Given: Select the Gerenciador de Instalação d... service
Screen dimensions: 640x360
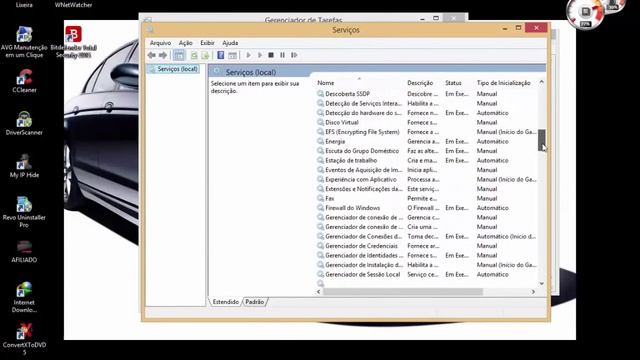Looking at the screenshot, I should coord(427,265).
